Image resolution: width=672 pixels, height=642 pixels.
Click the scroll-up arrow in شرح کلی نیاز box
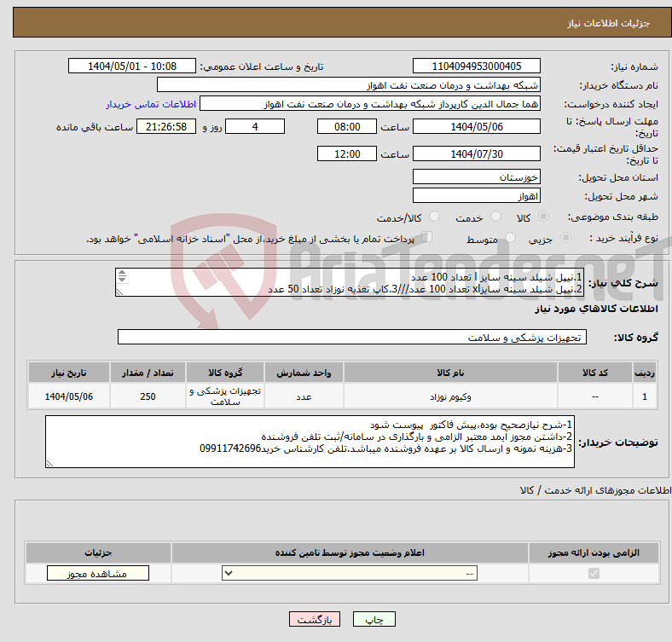point(121,274)
